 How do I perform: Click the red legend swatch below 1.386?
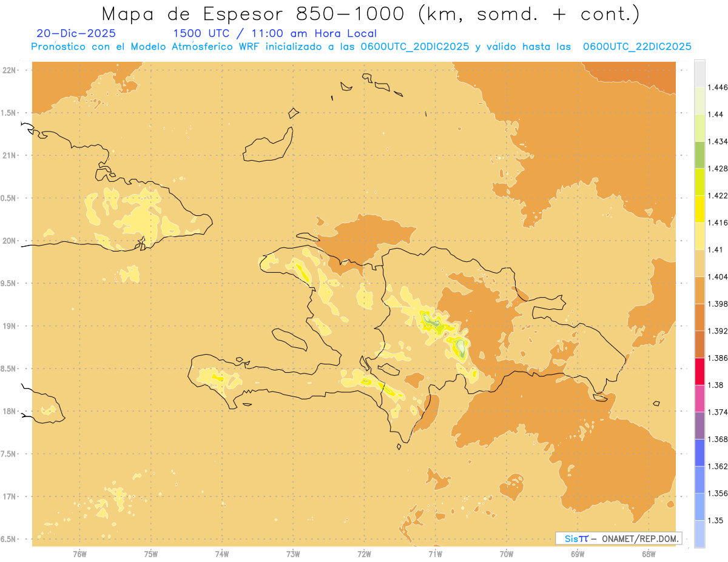(x=699, y=372)
